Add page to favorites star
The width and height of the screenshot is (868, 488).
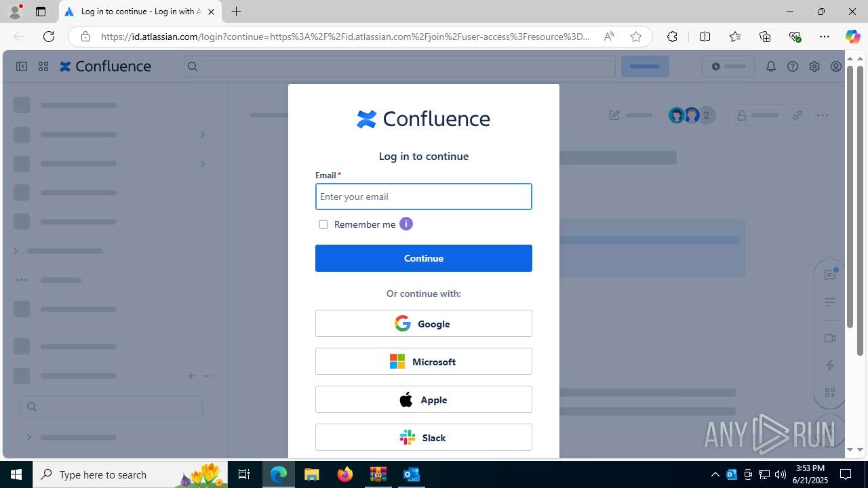635,37
